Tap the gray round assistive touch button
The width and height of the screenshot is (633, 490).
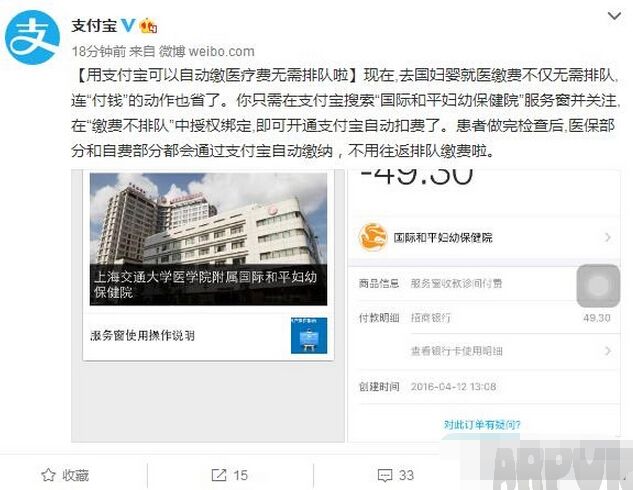click(x=598, y=286)
